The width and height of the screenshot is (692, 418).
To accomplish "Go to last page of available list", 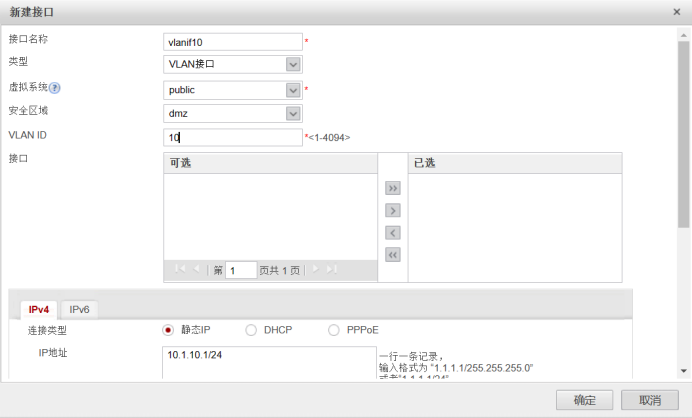I will pos(331,269).
